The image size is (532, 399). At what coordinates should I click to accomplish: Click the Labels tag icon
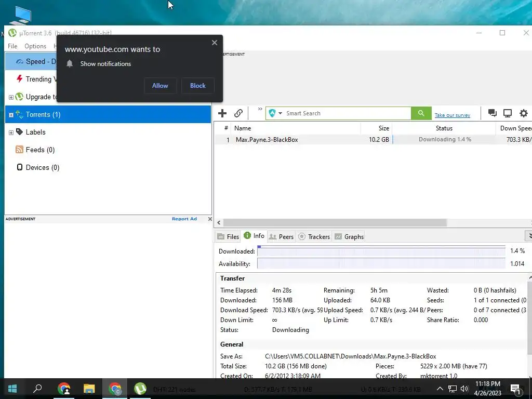click(x=19, y=131)
